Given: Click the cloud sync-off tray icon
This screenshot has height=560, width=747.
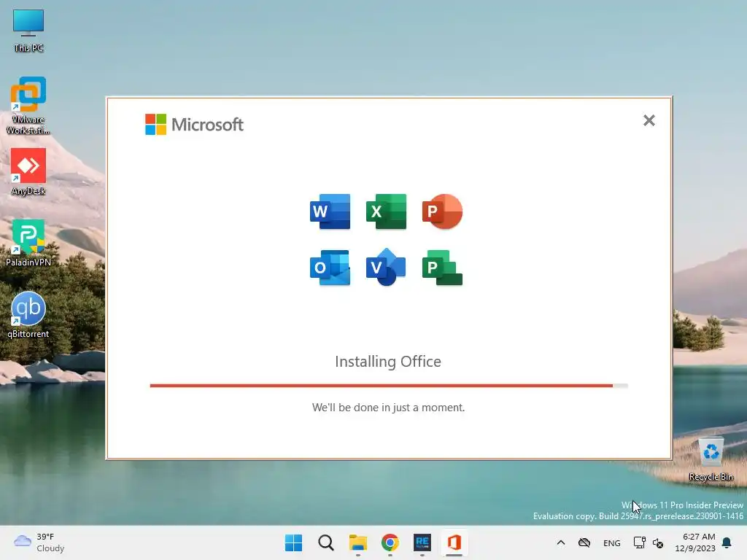Looking at the screenshot, I should click(584, 542).
